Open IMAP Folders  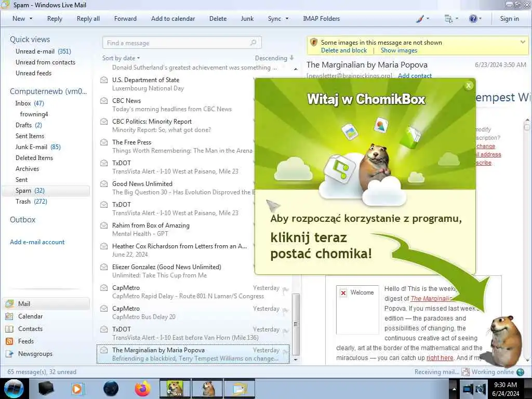click(321, 19)
